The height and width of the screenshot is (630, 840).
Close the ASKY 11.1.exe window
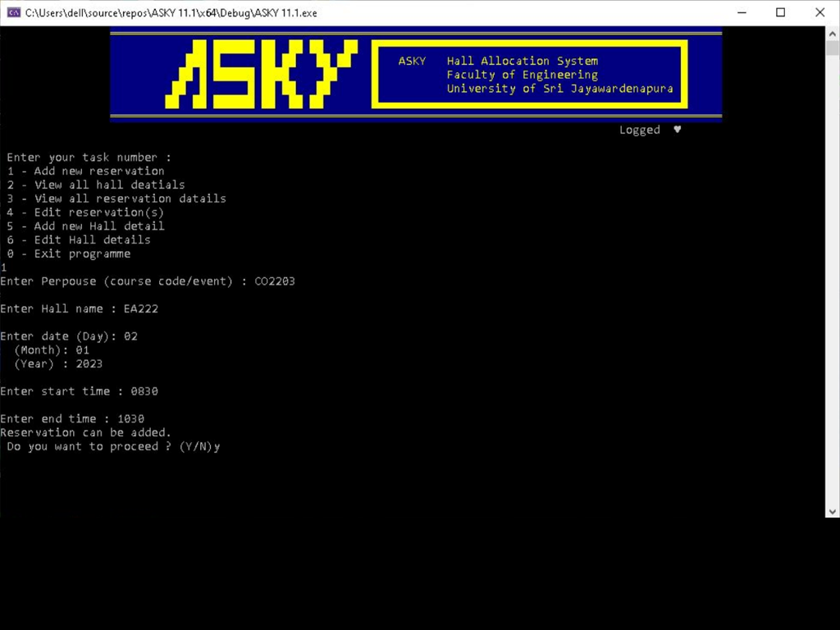point(819,12)
